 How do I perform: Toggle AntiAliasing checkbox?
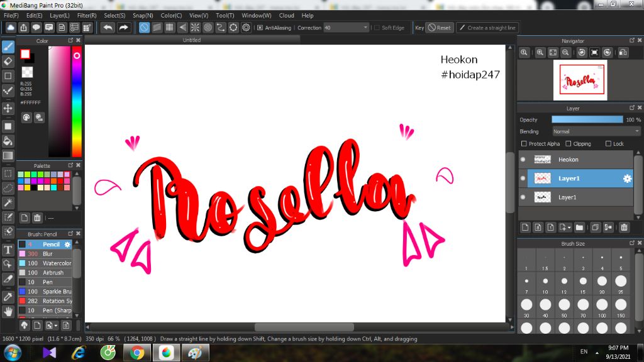[x=260, y=28]
